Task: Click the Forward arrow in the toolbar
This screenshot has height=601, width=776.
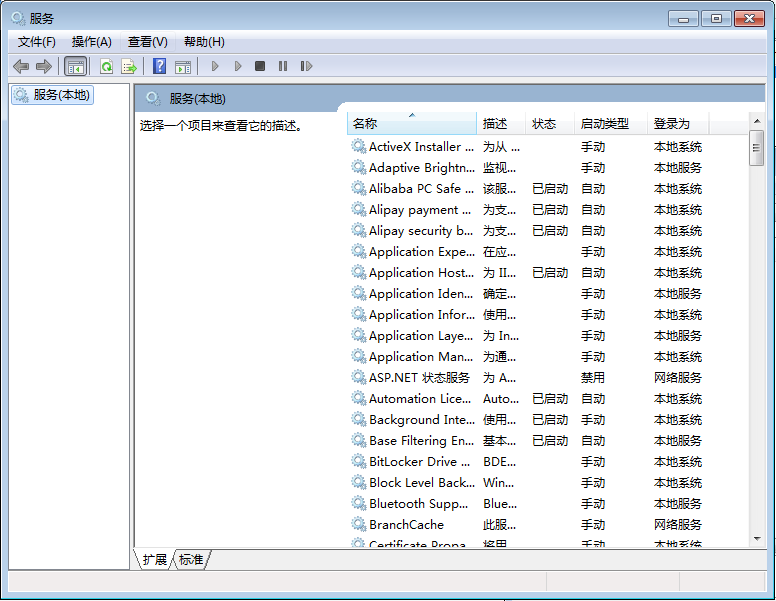Action: (43, 66)
